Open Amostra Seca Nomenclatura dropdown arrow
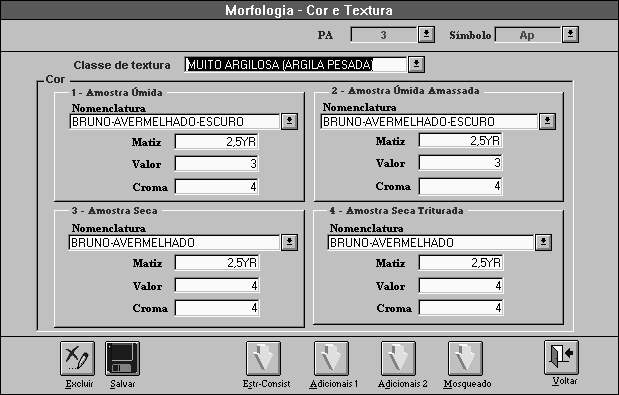Screen dimensions: 619x395 coord(289,242)
